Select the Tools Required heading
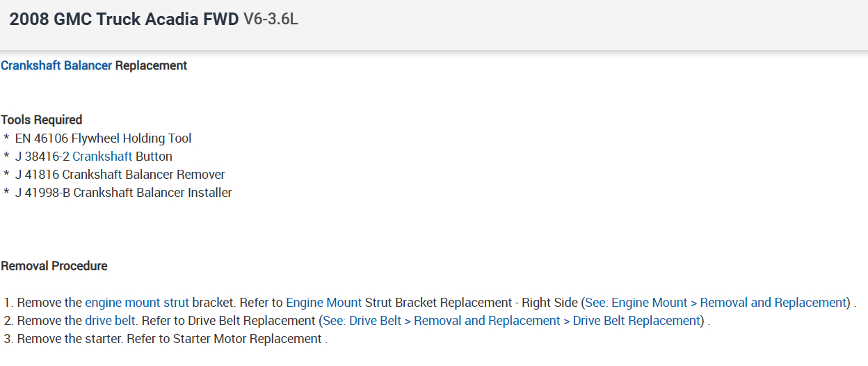The height and width of the screenshot is (366, 868). (x=42, y=120)
